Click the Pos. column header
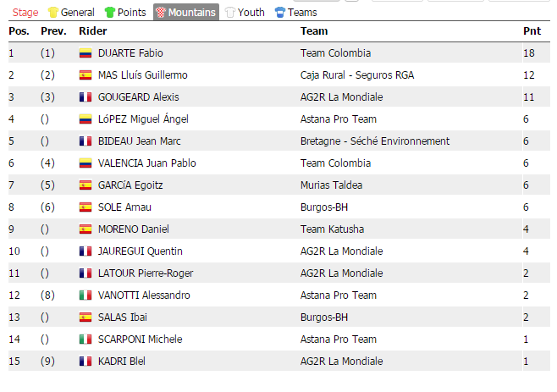 point(19,31)
